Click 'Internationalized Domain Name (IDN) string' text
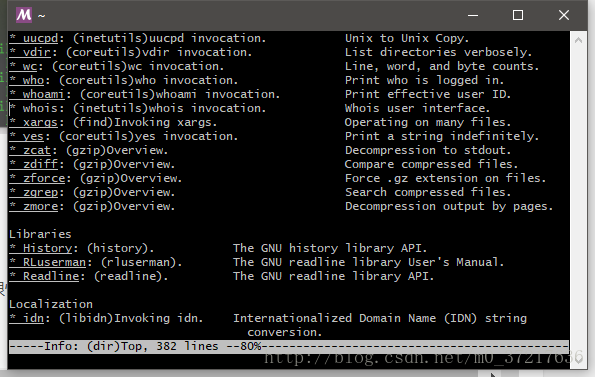This screenshot has height=377, width=595. pos(380,319)
